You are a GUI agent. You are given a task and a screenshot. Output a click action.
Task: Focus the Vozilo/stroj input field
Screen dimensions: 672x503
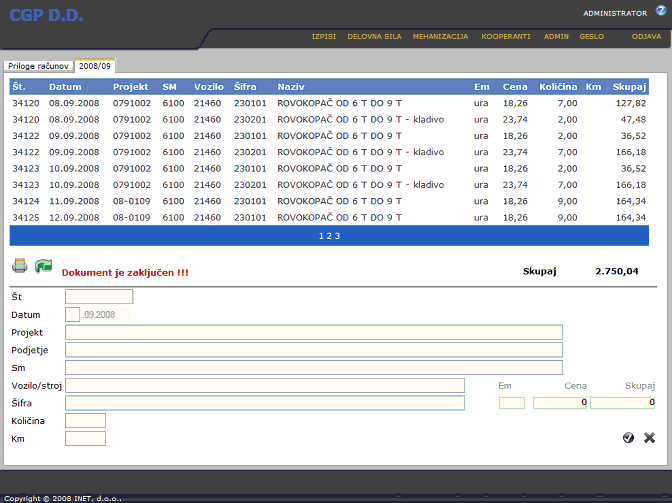click(x=265, y=385)
